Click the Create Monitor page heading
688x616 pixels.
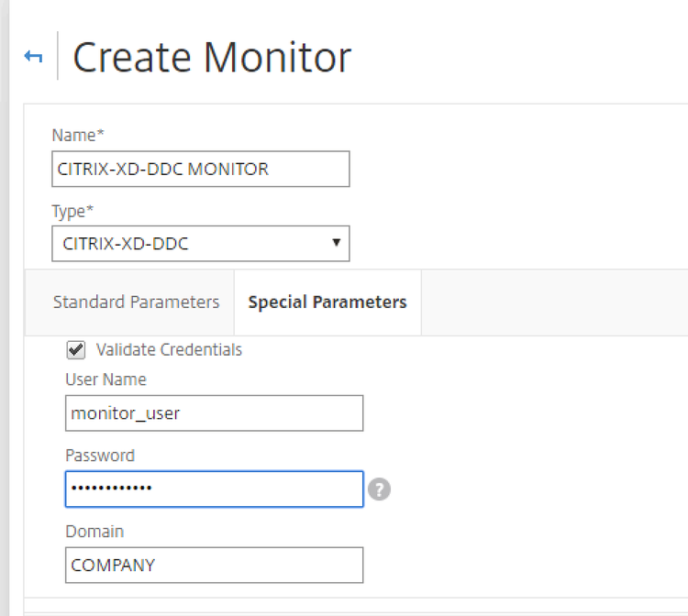(x=212, y=57)
